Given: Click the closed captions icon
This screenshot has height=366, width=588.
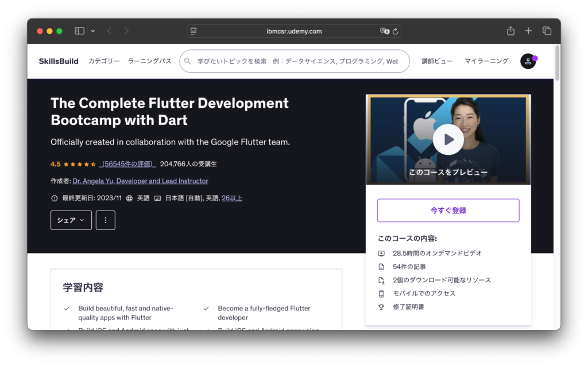Looking at the screenshot, I should (157, 198).
